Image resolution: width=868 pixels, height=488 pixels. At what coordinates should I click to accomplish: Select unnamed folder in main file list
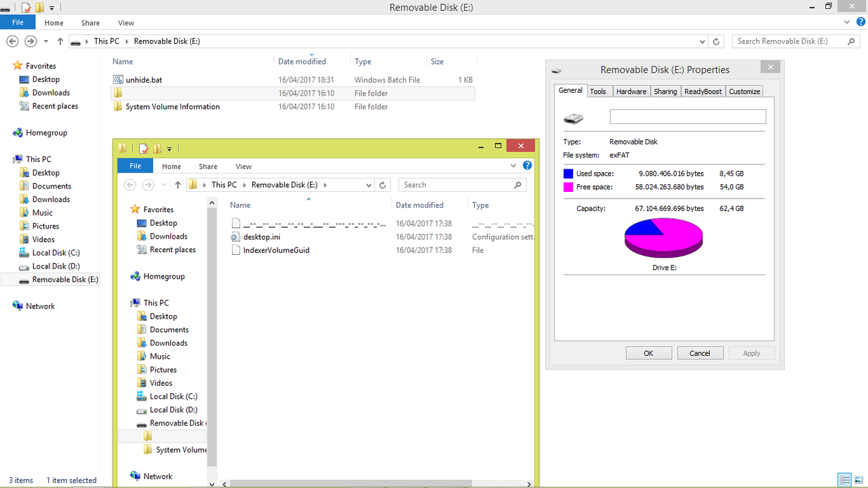click(x=293, y=93)
